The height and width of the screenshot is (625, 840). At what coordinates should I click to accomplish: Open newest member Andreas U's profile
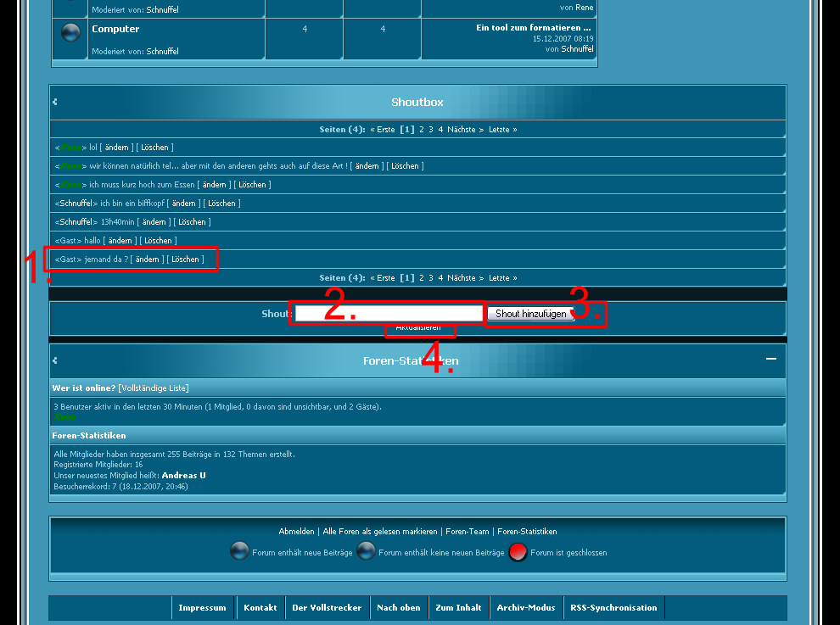coord(183,476)
